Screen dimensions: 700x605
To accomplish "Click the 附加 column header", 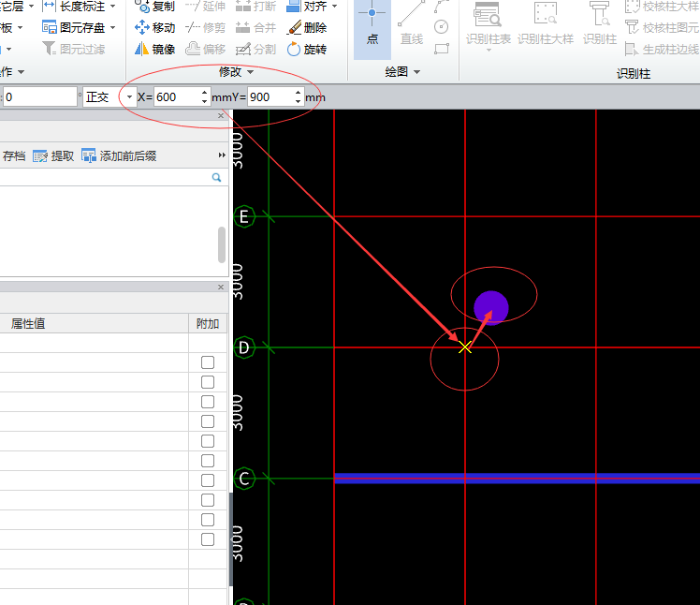I will pos(208,323).
